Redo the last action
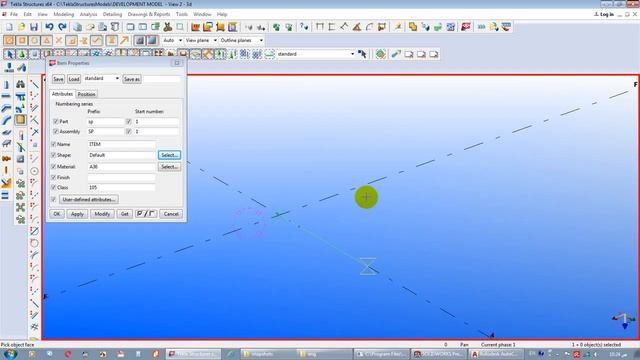 pos(62,27)
